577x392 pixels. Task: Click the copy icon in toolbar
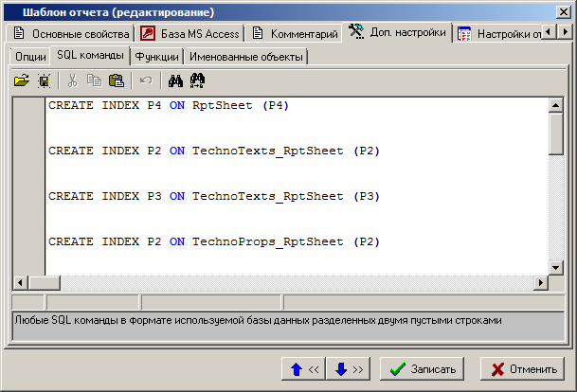pyautogui.click(x=94, y=81)
